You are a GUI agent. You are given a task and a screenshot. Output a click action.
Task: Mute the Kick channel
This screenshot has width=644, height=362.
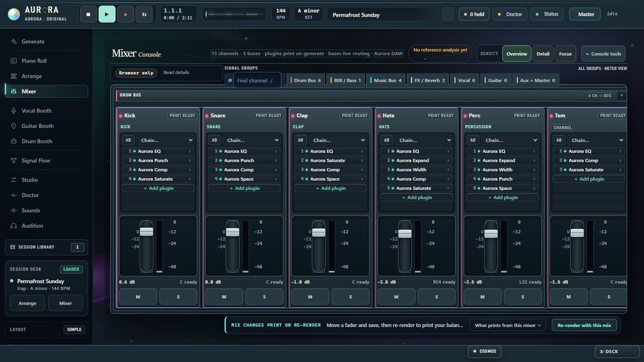pos(138,297)
